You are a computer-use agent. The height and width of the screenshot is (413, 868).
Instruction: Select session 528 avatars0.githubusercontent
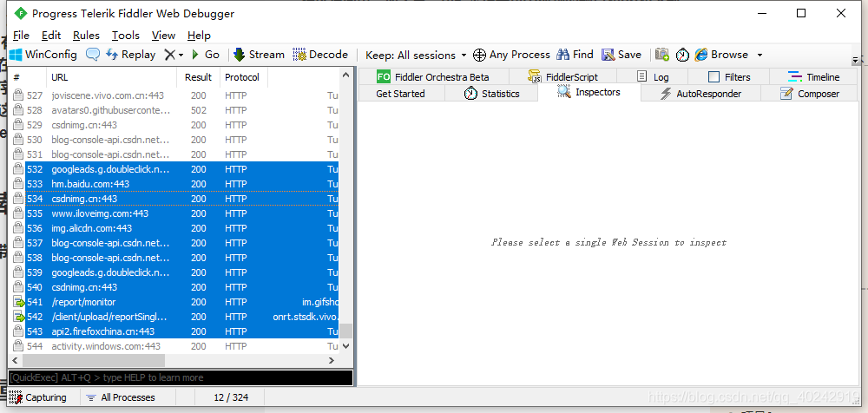(x=174, y=110)
